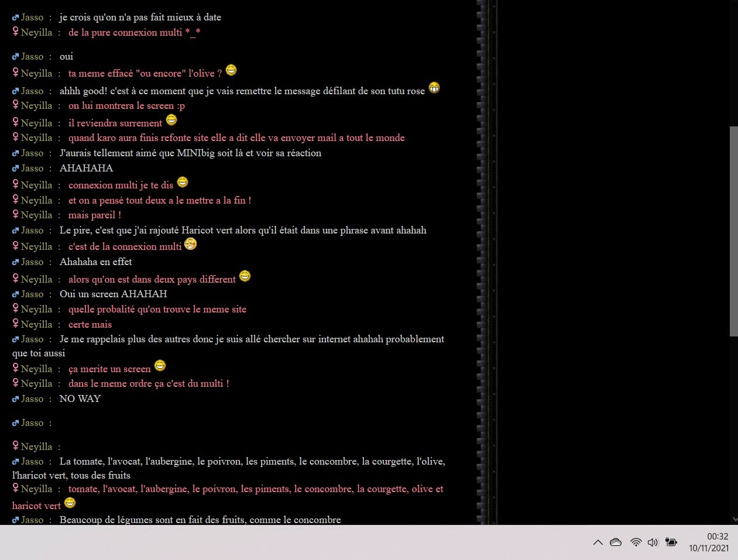Open the clock showing 00:32 10/11/2021
This screenshot has height=560, width=738.
(x=709, y=542)
